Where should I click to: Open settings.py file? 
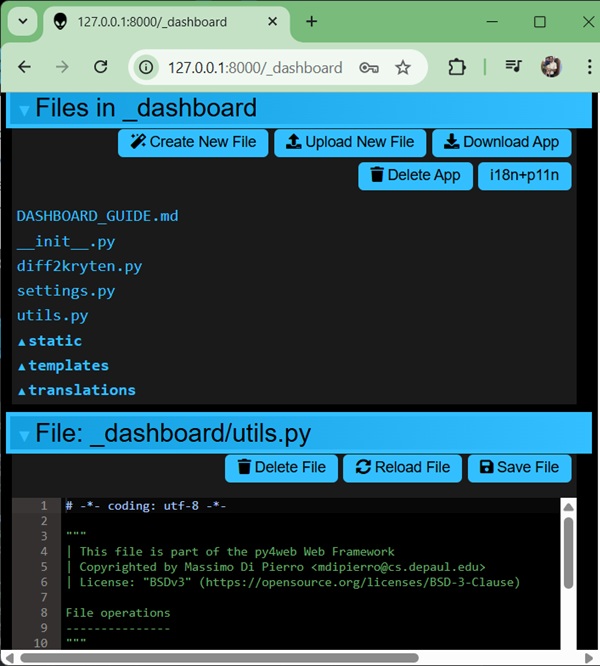66,291
